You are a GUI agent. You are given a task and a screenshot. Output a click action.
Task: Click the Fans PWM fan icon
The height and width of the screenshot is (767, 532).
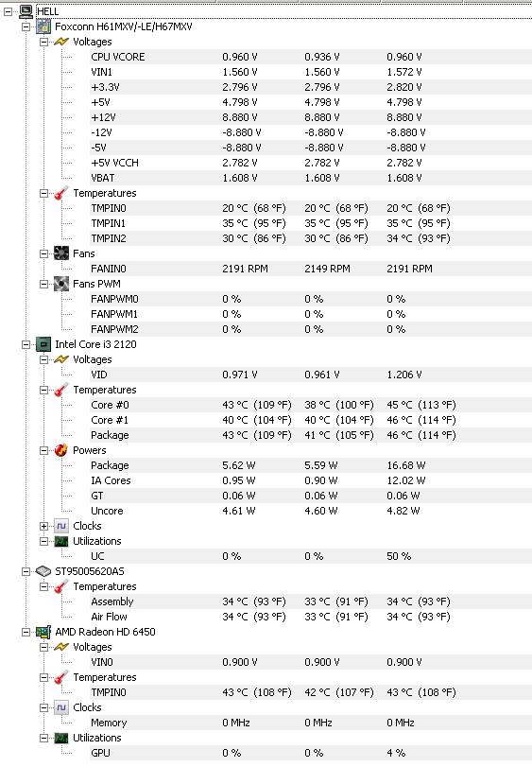point(61,284)
